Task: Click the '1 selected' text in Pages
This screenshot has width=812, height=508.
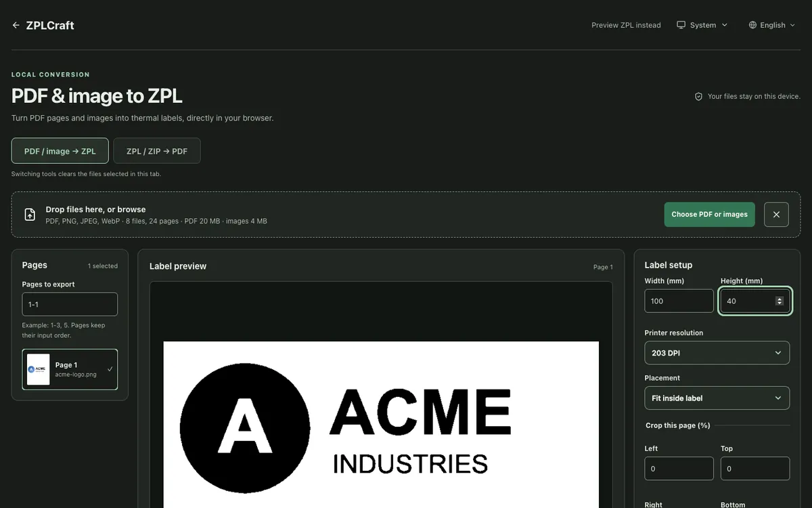Action: tap(103, 266)
